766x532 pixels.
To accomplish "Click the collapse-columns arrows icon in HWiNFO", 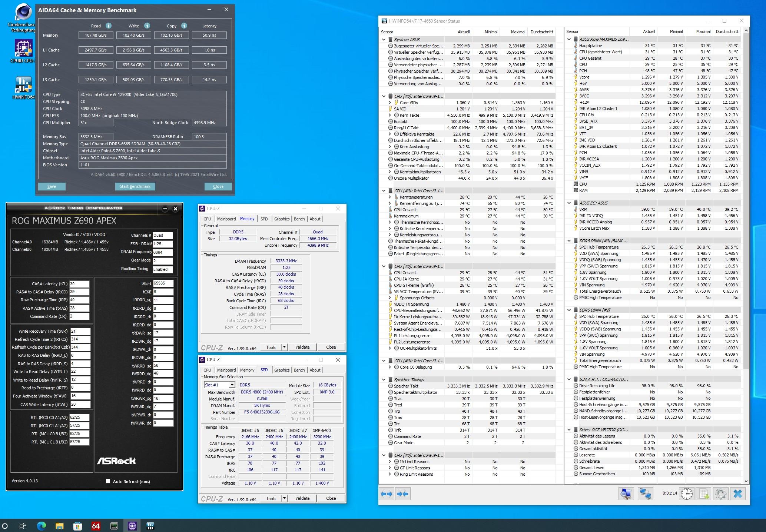I will point(402,494).
